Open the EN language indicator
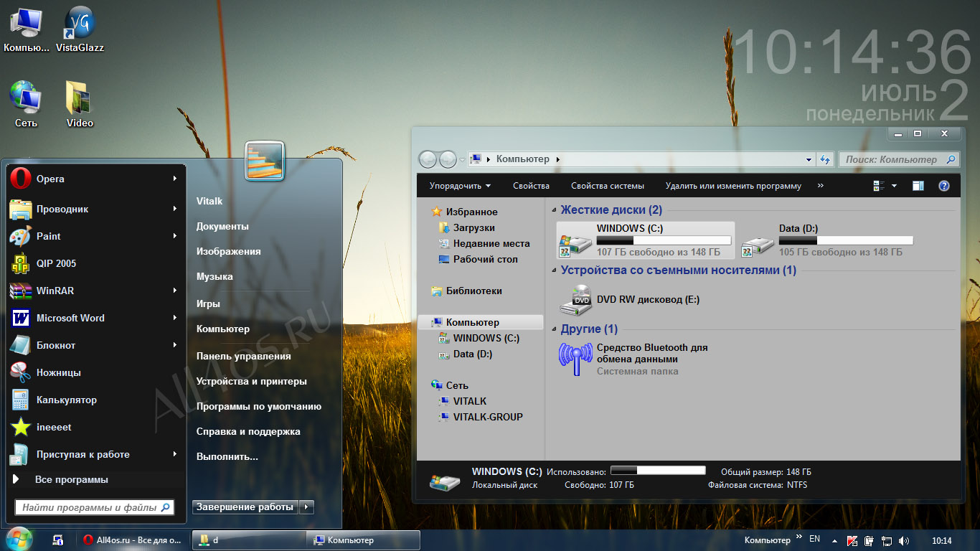 tap(815, 539)
